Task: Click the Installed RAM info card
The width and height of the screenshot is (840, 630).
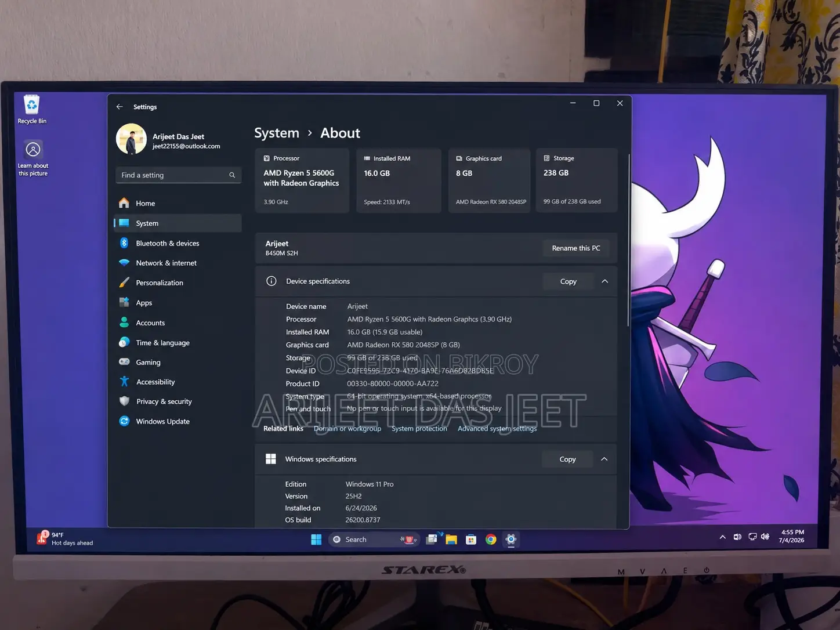Action: pos(399,180)
